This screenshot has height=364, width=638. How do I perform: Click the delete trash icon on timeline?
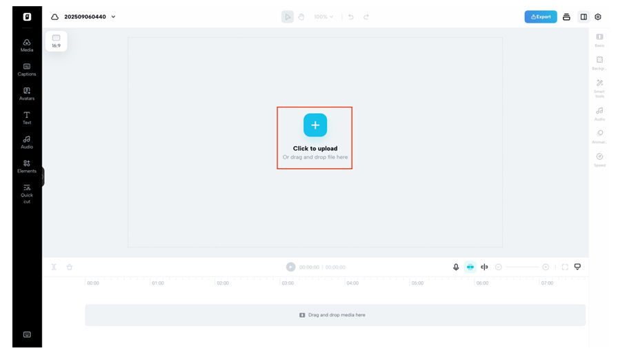(x=70, y=267)
